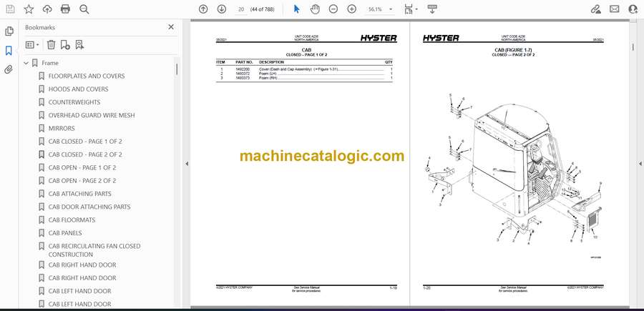Image resolution: width=644 pixels, height=311 pixels.
Task: Open MIRRORS bookmark
Action: pos(62,129)
